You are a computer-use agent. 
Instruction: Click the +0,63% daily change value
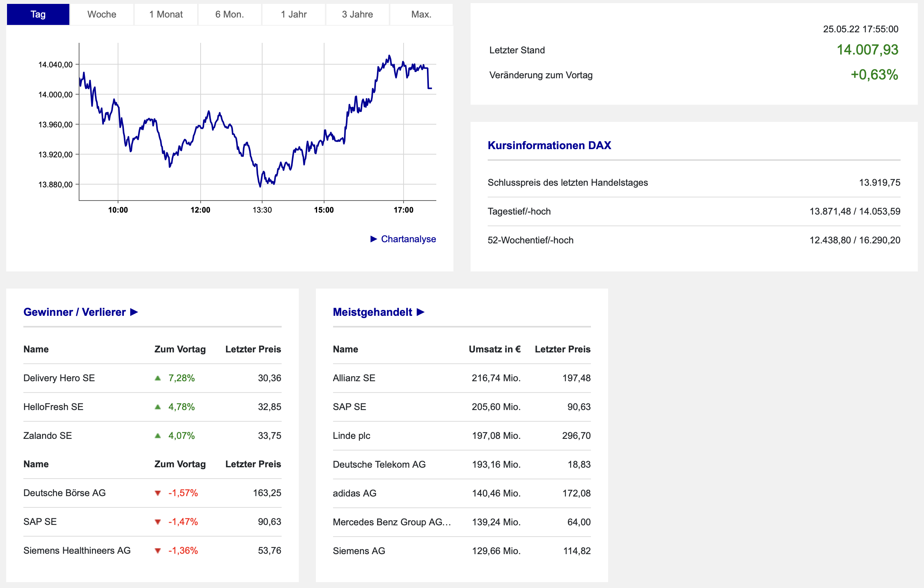(x=875, y=75)
